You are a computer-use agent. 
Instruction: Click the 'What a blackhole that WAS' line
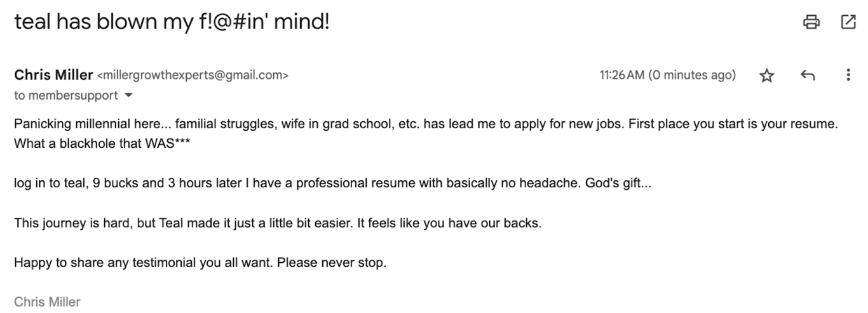tap(102, 144)
